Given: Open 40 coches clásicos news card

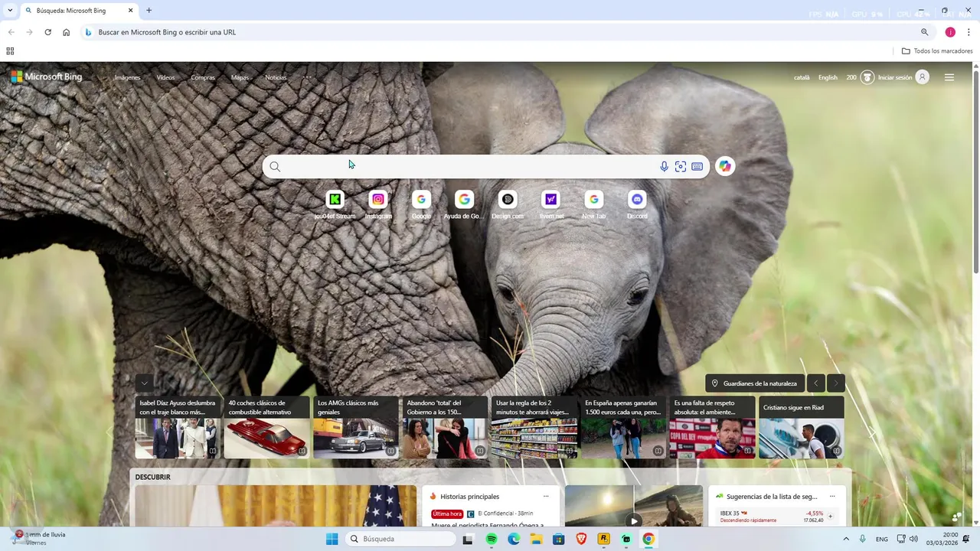Looking at the screenshot, I should (266, 427).
